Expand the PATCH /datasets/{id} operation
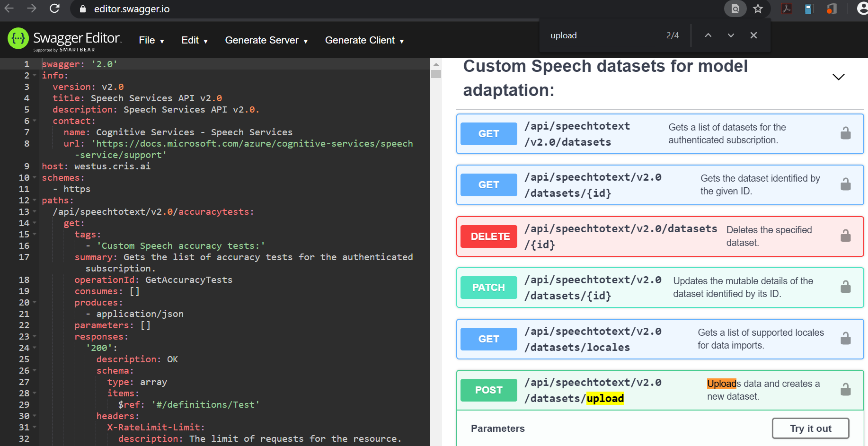 pyautogui.click(x=660, y=288)
